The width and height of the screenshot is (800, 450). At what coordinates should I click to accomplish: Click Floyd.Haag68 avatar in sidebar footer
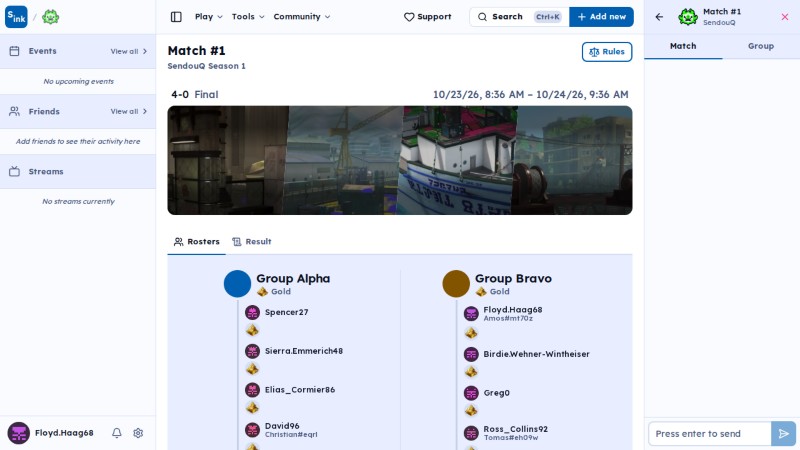pyautogui.click(x=18, y=433)
